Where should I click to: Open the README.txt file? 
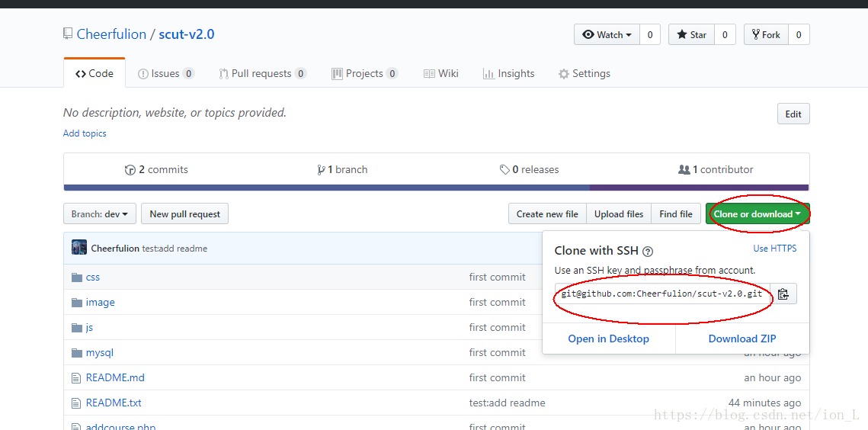[x=114, y=403]
